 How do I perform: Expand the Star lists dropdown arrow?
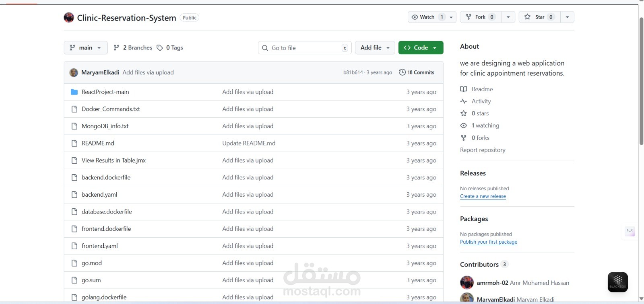pos(567,17)
